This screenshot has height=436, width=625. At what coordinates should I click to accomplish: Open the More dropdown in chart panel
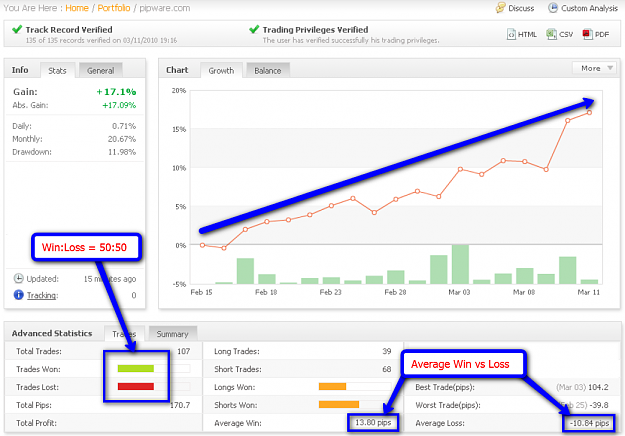point(594,68)
